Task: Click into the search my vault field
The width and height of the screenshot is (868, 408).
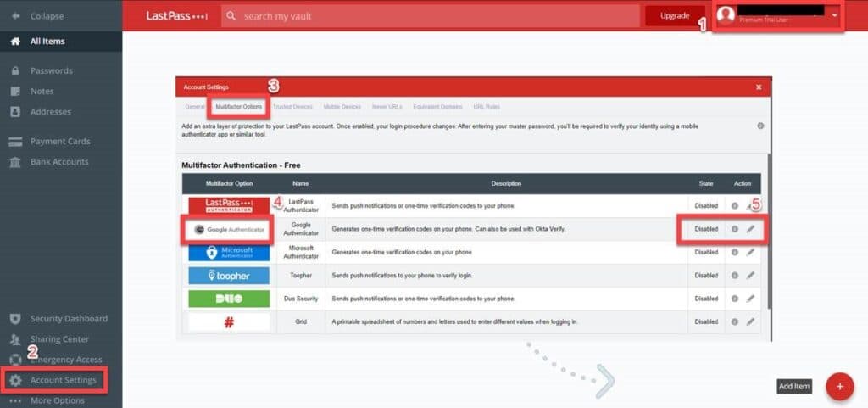Action: [x=430, y=16]
